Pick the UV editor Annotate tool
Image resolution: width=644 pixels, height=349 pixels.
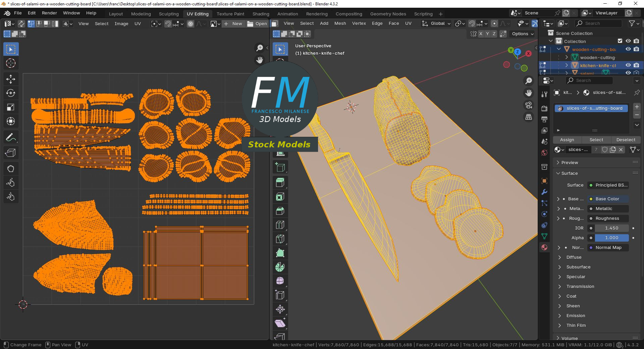click(11, 138)
